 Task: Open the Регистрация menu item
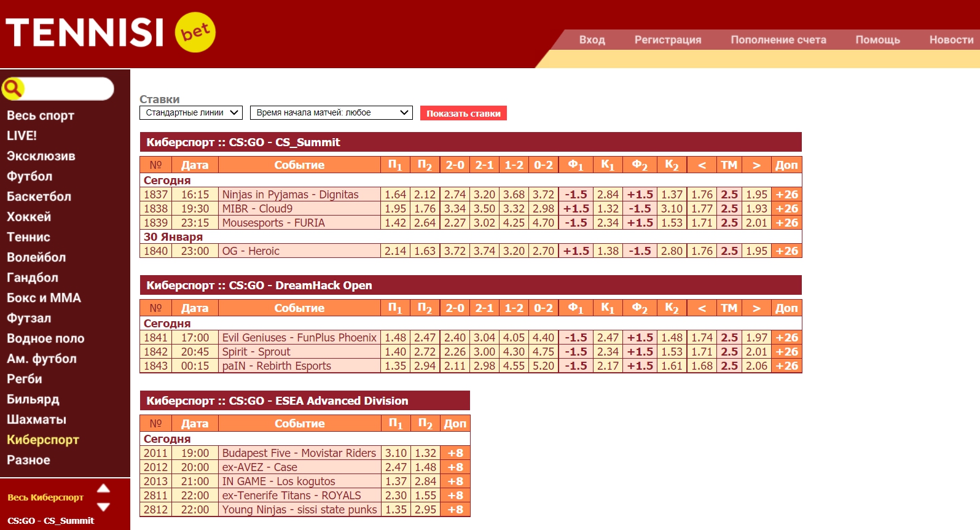click(x=668, y=40)
